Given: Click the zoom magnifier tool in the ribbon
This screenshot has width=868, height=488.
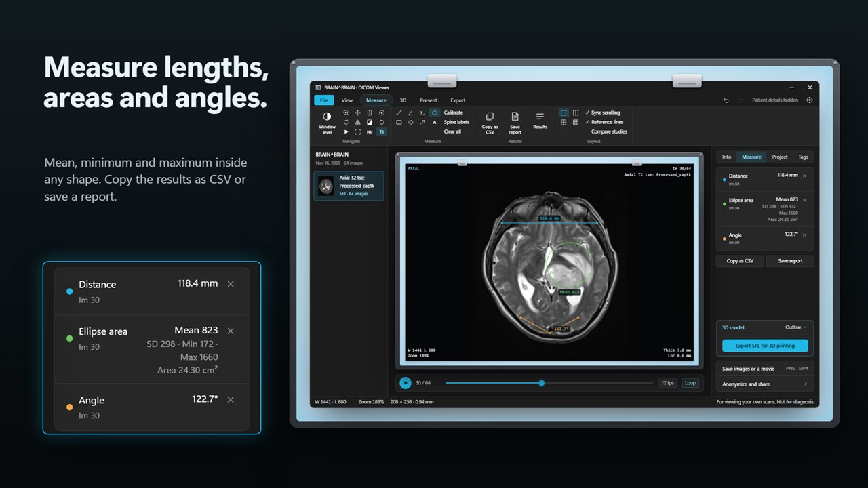Looking at the screenshot, I should coord(346,113).
